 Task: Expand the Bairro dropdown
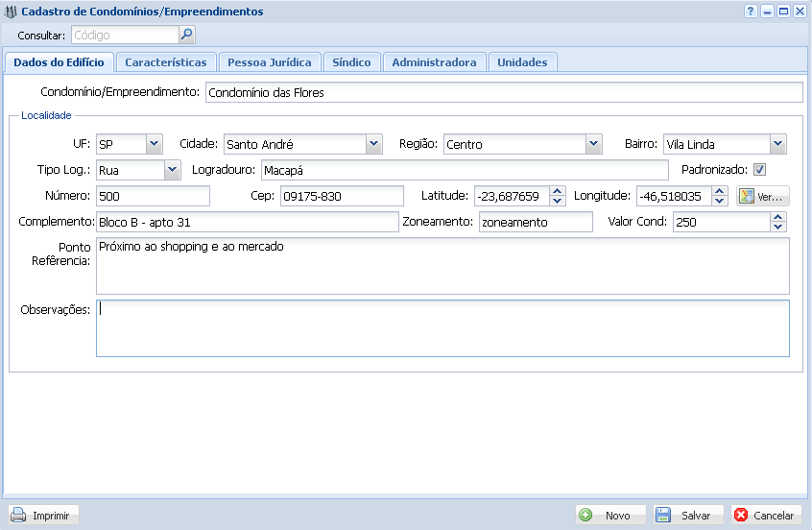click(777, 144)
